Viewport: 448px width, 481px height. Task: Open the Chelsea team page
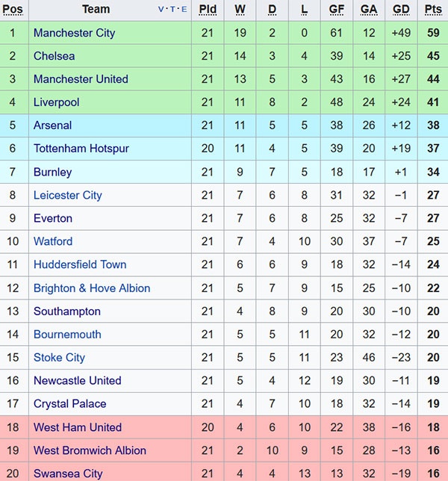pyautogui.click(x=54, y=56)
